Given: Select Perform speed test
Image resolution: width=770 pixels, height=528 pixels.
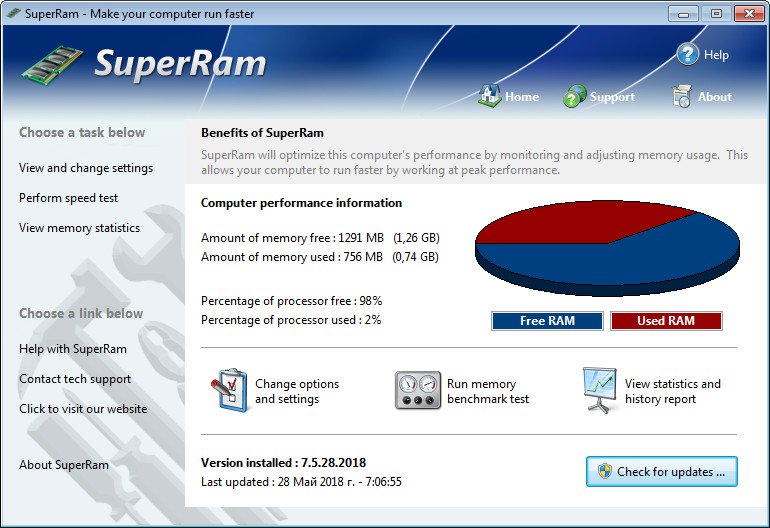Looking at the screenshot, I should [x=68, y=198].
